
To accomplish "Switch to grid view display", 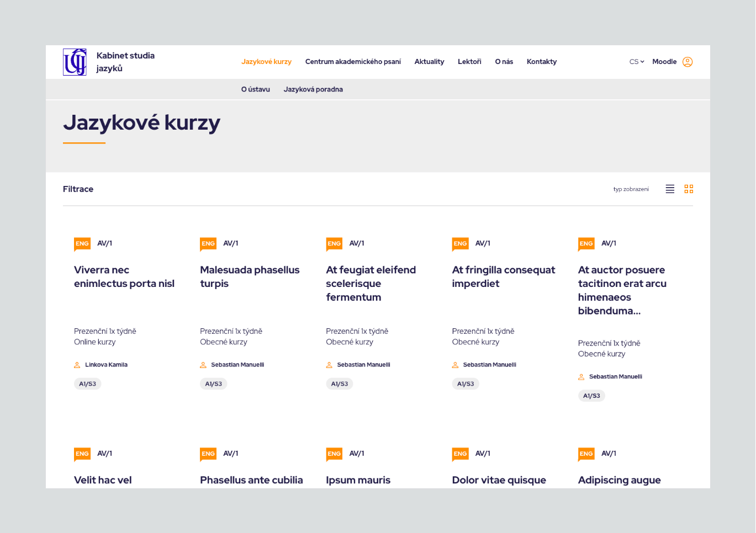I will coord(689,189).
